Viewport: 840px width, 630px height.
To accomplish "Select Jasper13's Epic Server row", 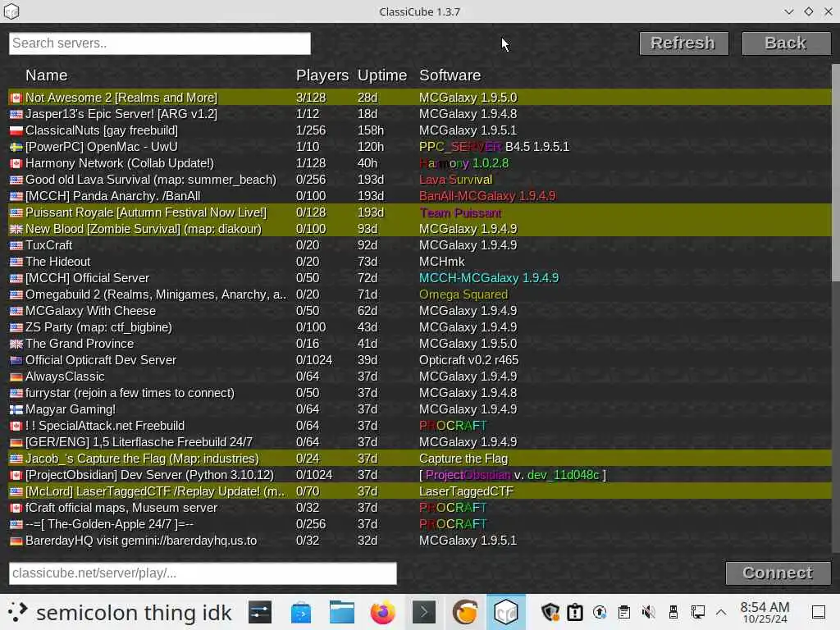I will (419, 114).
